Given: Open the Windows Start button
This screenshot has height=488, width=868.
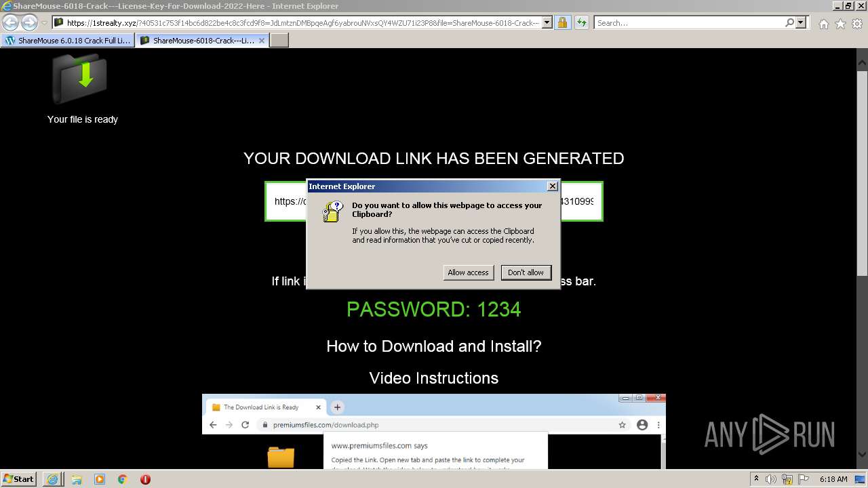Looking at the screenshot, I should 18,479.
